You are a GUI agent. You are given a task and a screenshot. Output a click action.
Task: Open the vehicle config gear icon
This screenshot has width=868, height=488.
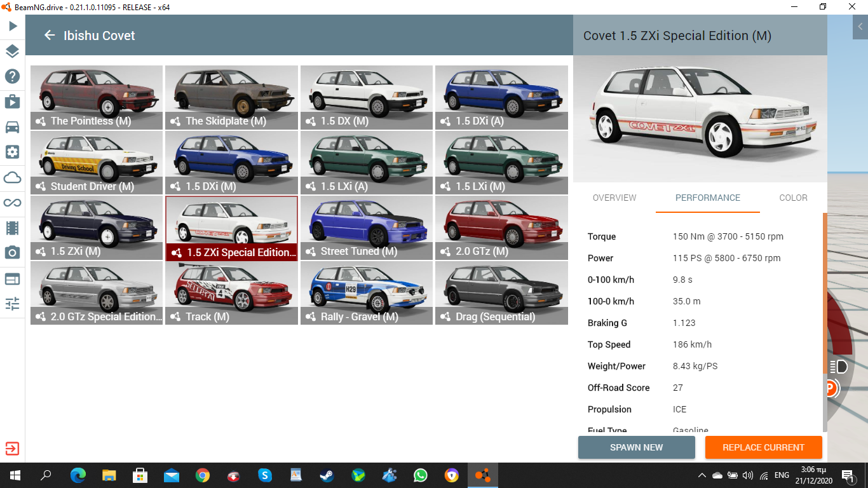13,152
